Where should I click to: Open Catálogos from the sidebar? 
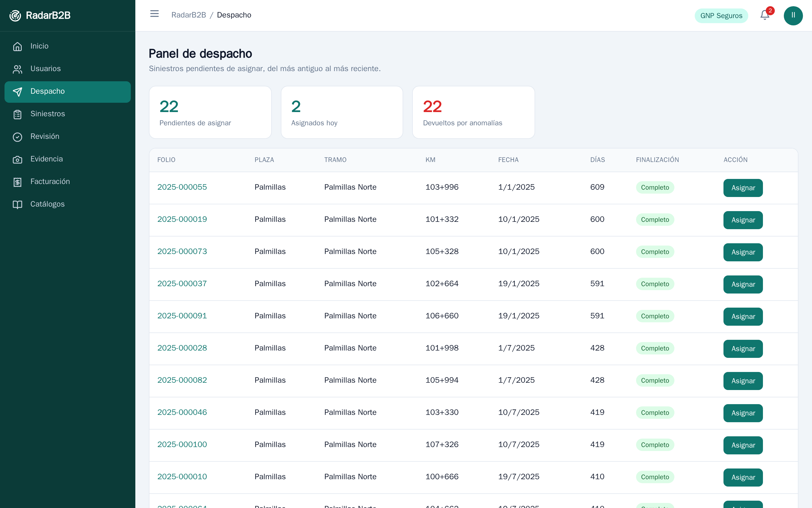(67, 204)
